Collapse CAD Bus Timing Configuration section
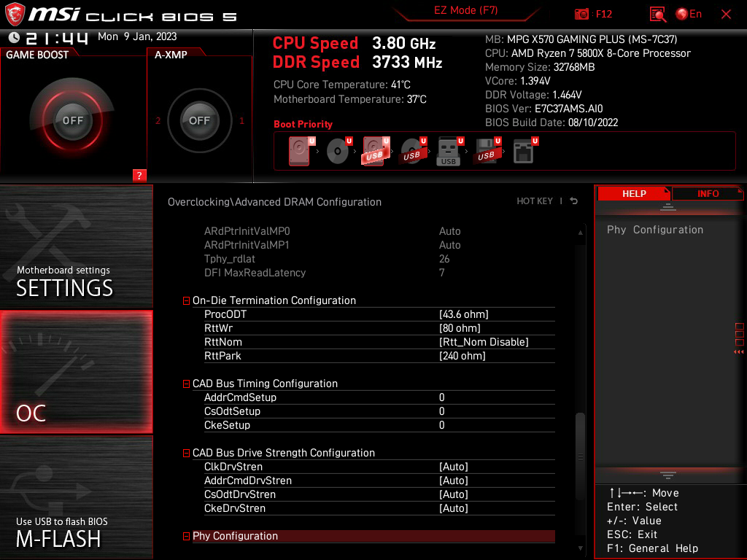Image resolution: width=747 pixels, height=560 pixels. pos(186,384)
